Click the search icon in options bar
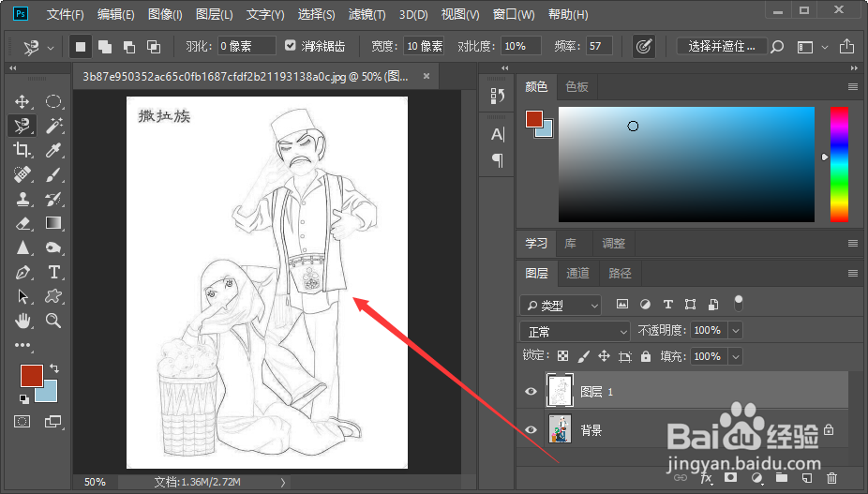 (x=777, y=47)
